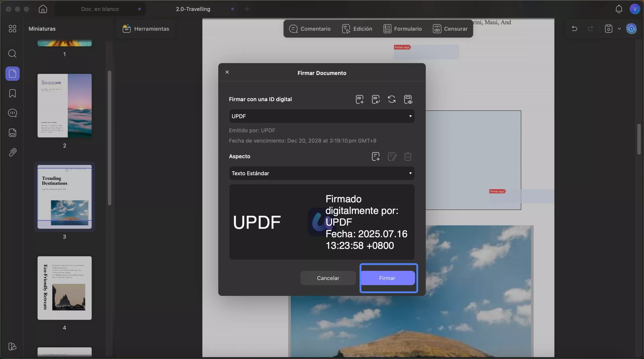Open the notifications bell icon
Viewport: 644px width, 359px height.
click(619, 9)
